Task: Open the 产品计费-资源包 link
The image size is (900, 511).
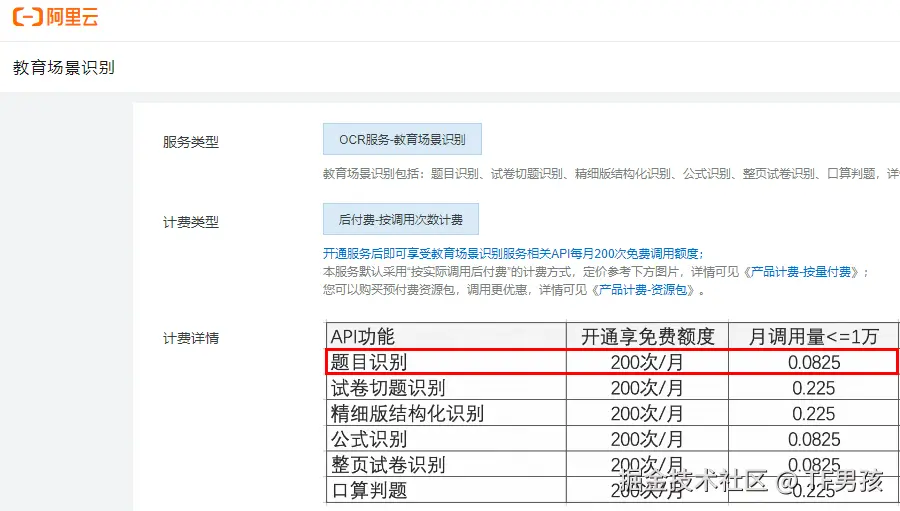Action: (642, 289)
